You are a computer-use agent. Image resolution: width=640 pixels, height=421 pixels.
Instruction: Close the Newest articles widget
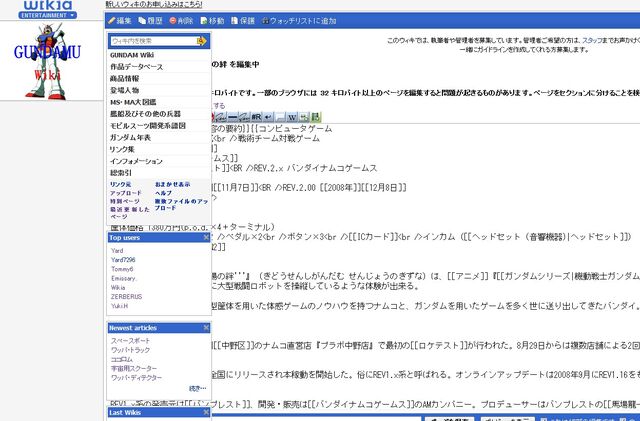point(206,327)
